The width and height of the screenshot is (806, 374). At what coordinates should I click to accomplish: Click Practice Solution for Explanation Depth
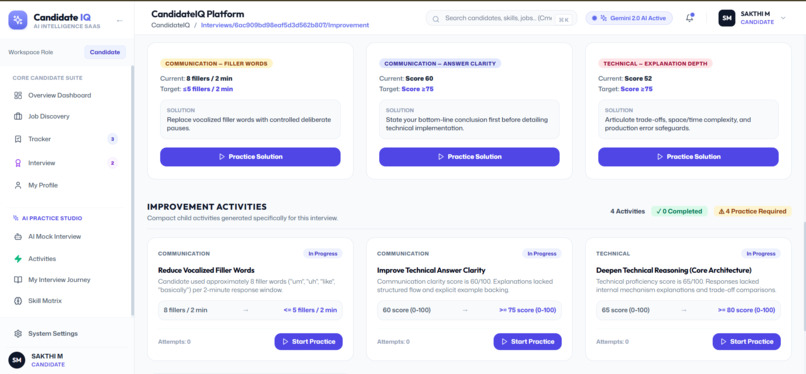click(x=688, y=157)
